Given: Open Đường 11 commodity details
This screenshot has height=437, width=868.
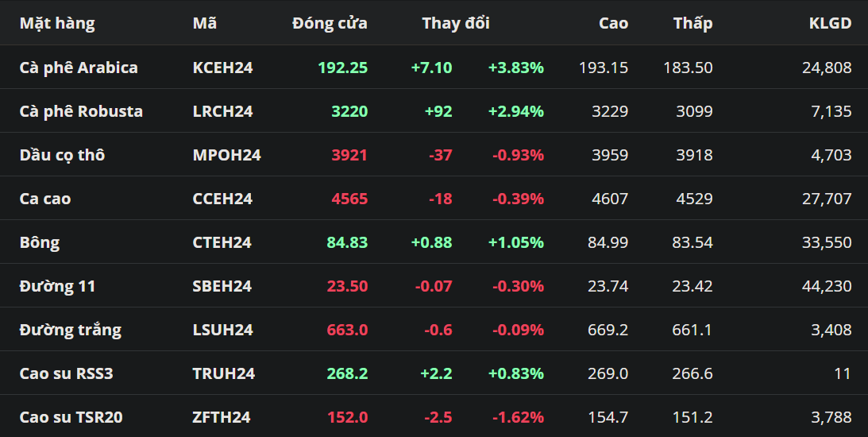Looking at the screenshot, I should click(x=57, y=286).
